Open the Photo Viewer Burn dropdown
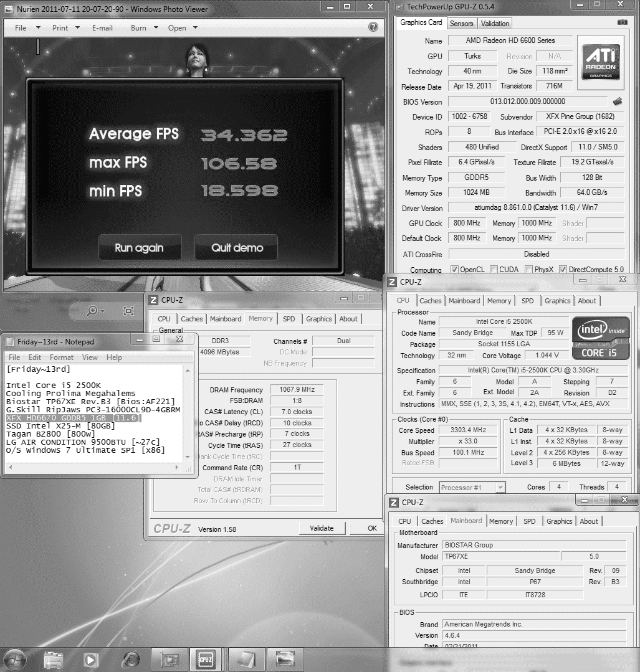 [144, 28]
